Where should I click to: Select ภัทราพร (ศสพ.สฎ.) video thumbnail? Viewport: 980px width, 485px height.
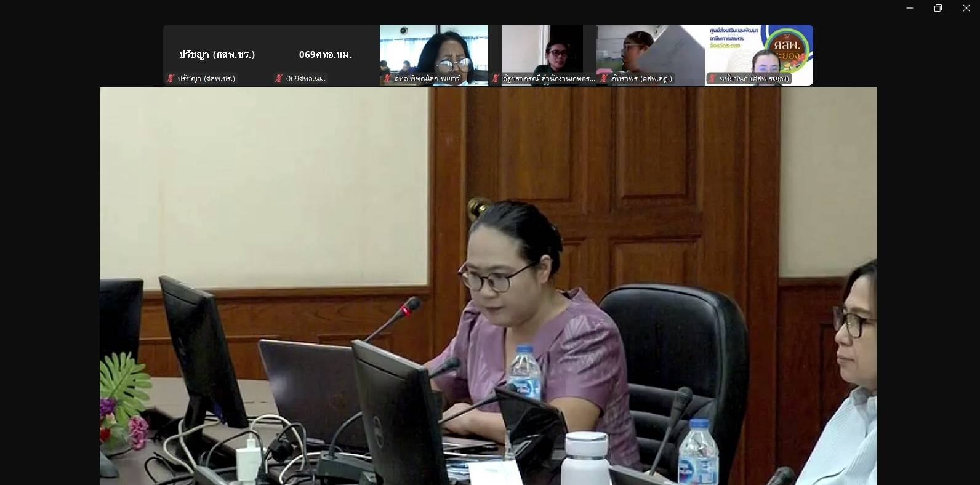pos(650,49)
